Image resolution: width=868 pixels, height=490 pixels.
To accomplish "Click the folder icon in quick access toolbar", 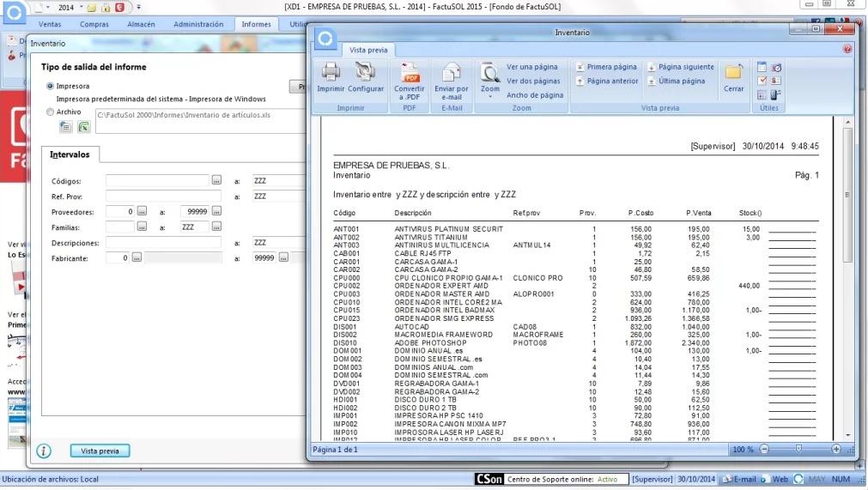I will pyautogui.click(x=91, y=7).
